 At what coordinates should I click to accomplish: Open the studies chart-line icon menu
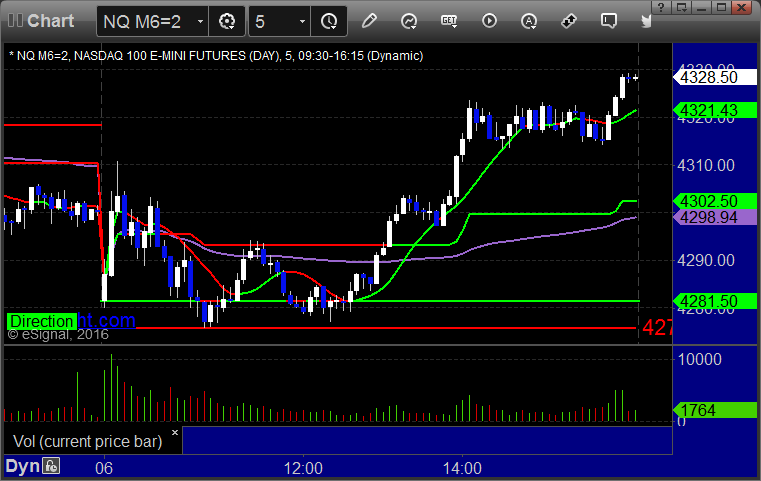[x=409, y=21]
